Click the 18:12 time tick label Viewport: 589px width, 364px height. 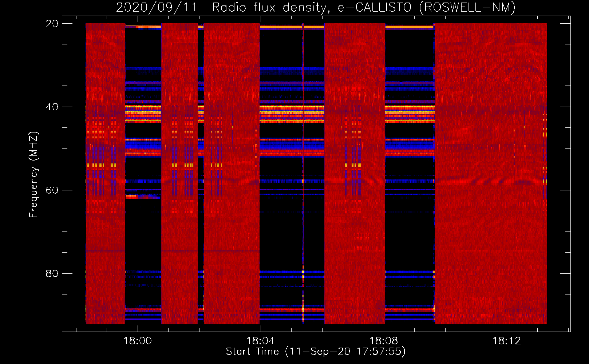(x=507, y=341)
